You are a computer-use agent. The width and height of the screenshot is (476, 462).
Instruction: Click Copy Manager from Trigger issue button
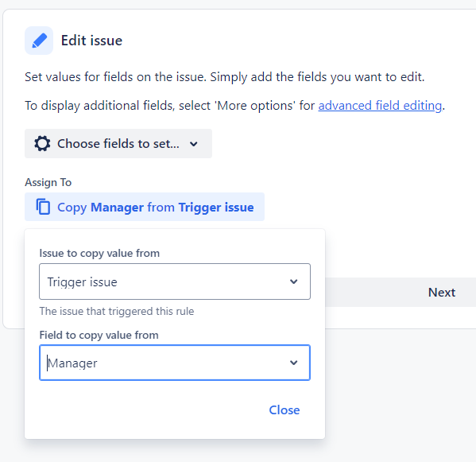(145, 207)
